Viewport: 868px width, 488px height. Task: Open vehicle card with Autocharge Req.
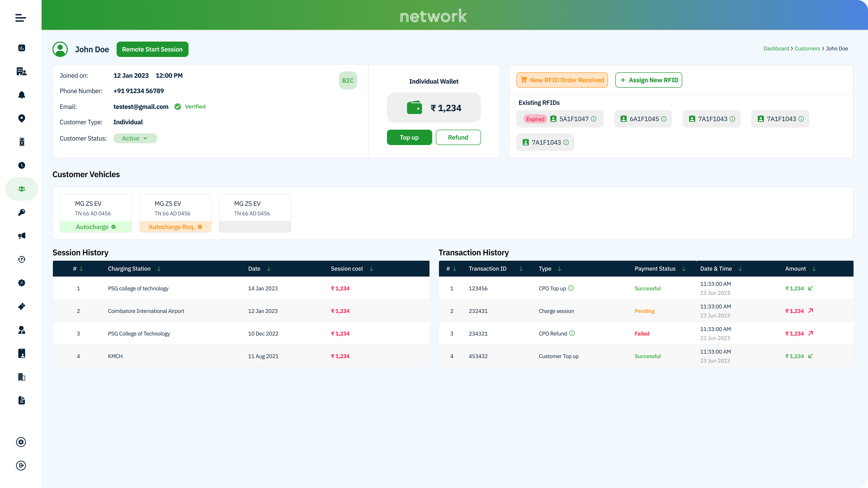pos(175,213)
